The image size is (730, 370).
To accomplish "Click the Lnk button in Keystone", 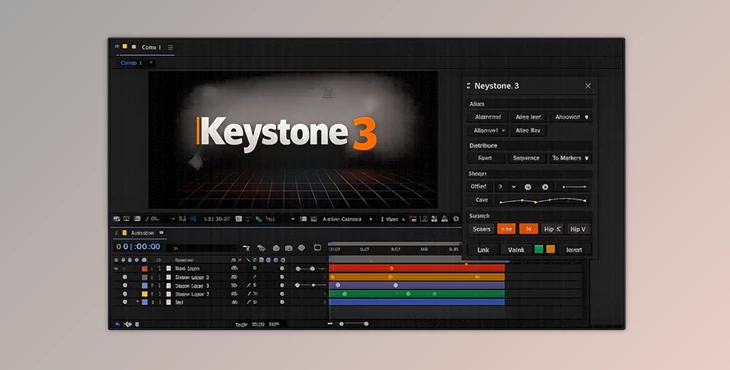I will pos(483,250).
